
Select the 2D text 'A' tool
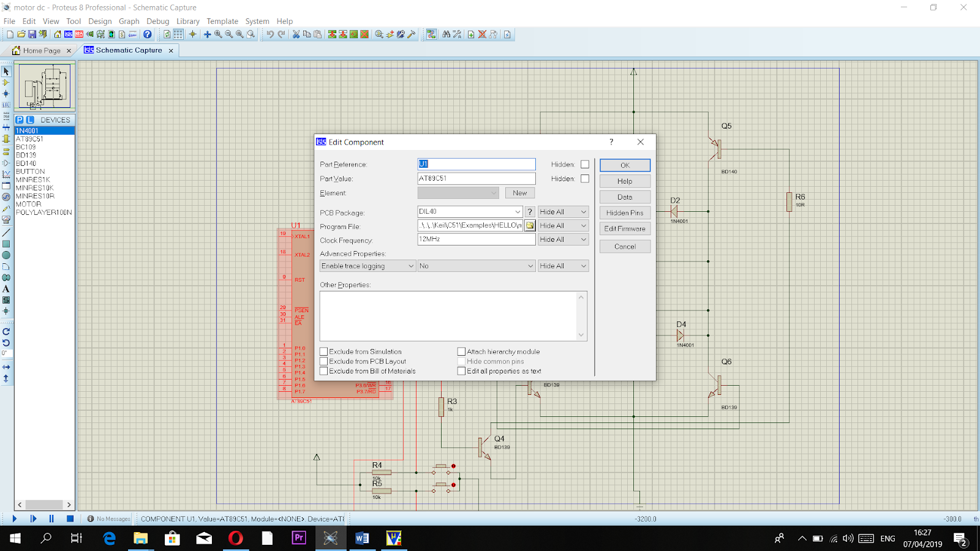[6, 289]
